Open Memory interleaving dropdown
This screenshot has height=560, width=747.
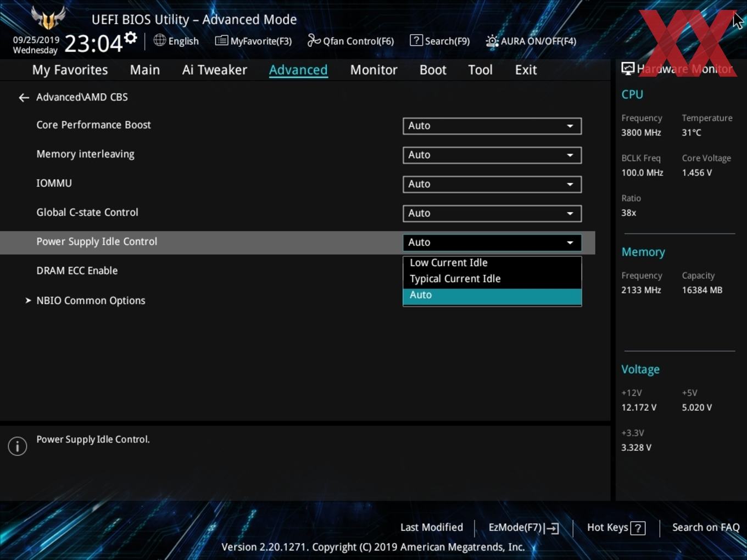coord(492,155)
